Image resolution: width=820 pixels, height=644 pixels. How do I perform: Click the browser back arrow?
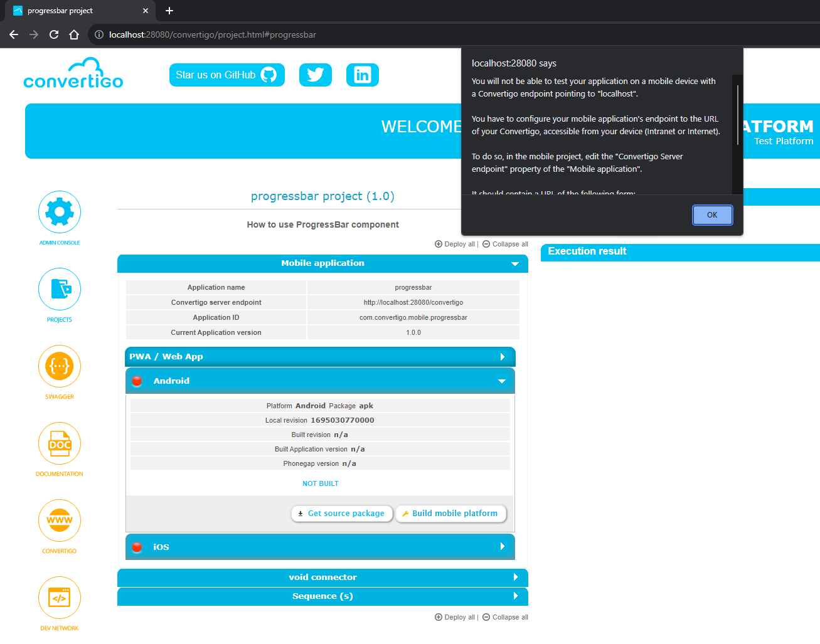coord(14,34)
